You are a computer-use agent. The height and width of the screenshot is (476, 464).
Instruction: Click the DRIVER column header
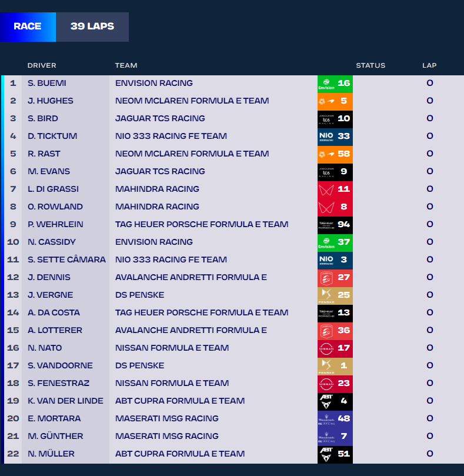[42, 65]
